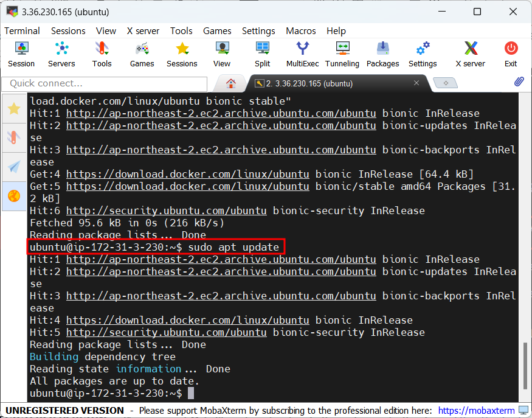Close the 3.36.230.165 (ubuntu) tab
This screenshot has width=532, height=418.
click(416, 83)
